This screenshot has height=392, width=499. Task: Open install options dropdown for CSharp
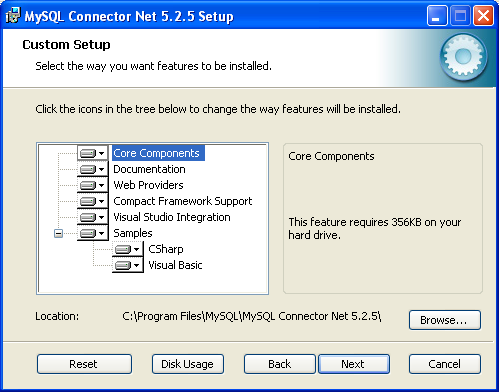coord(128,249)
